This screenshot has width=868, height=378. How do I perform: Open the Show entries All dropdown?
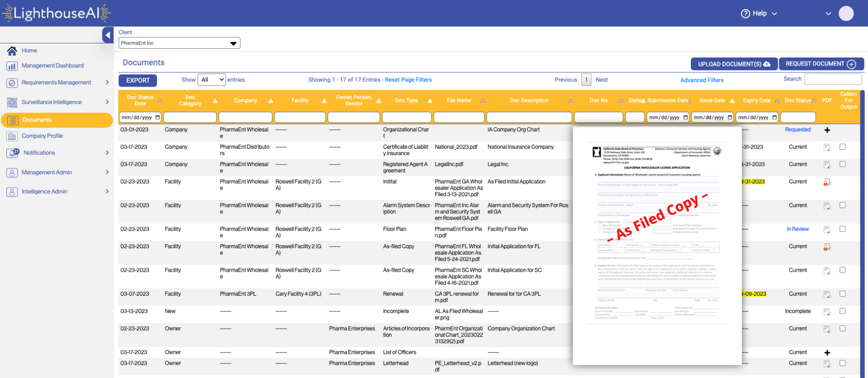tap(212, 80)
